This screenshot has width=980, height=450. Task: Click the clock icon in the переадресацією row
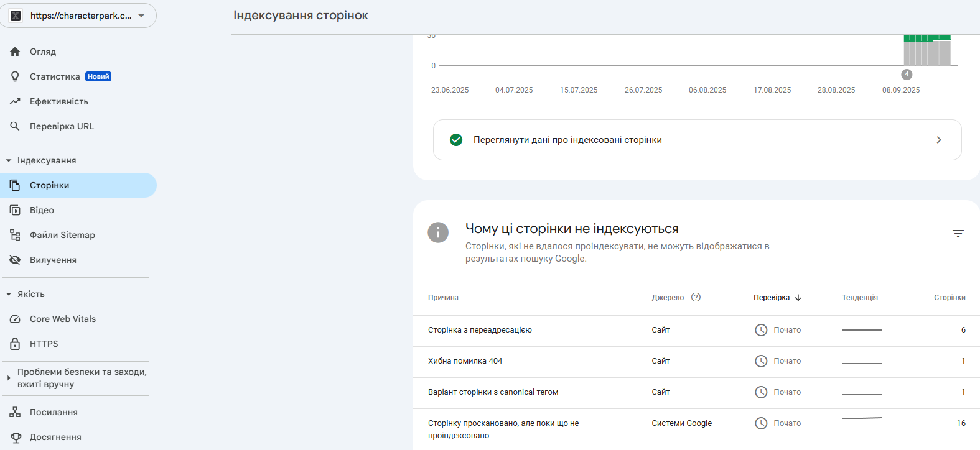(761, 330)
